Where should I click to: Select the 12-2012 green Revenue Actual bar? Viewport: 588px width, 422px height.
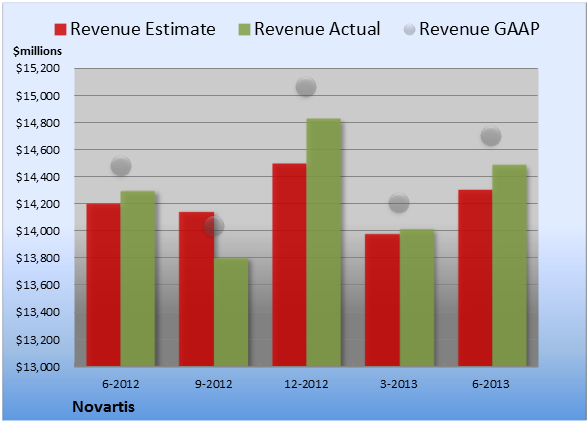click(324, 242)
